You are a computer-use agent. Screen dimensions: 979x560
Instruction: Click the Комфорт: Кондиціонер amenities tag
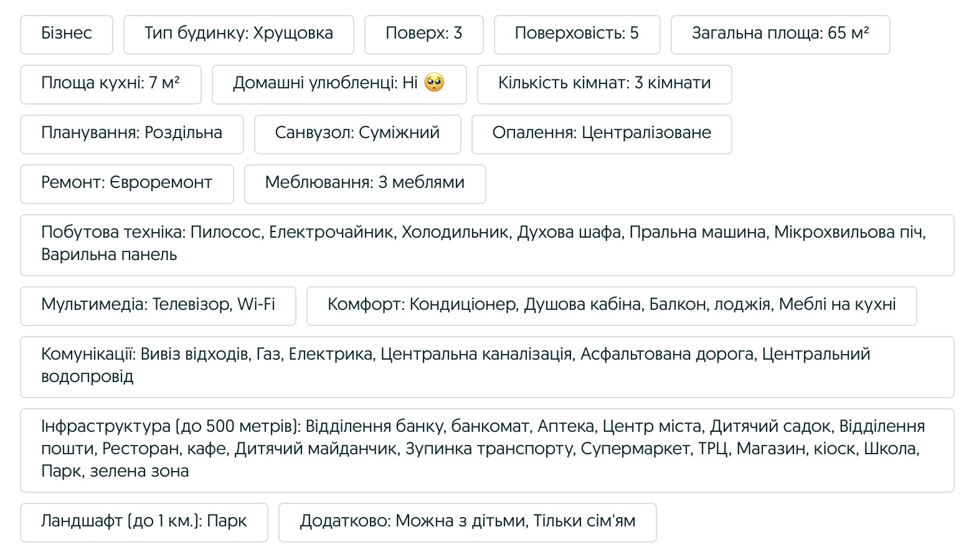click(x=612, y=306)
